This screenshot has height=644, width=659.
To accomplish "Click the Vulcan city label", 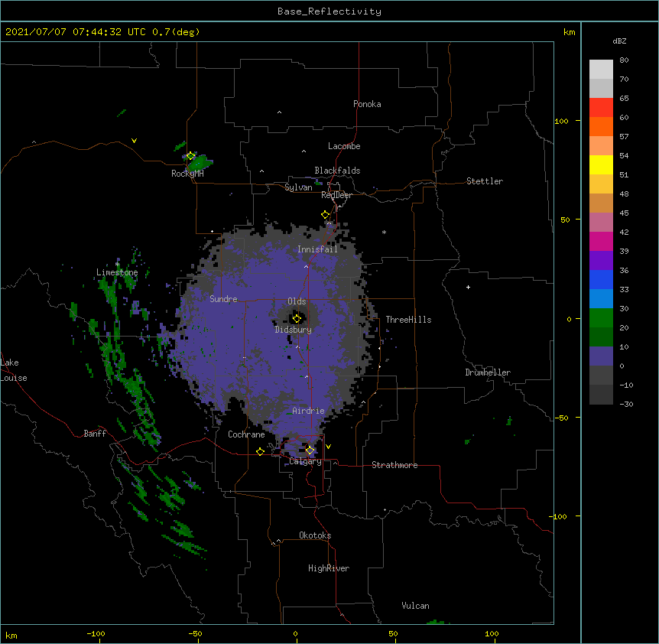I will point(415,606).
